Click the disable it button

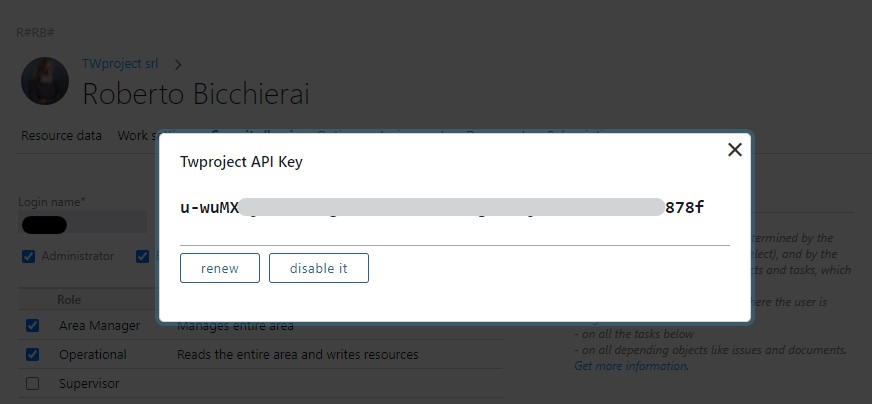coord(319,268)
